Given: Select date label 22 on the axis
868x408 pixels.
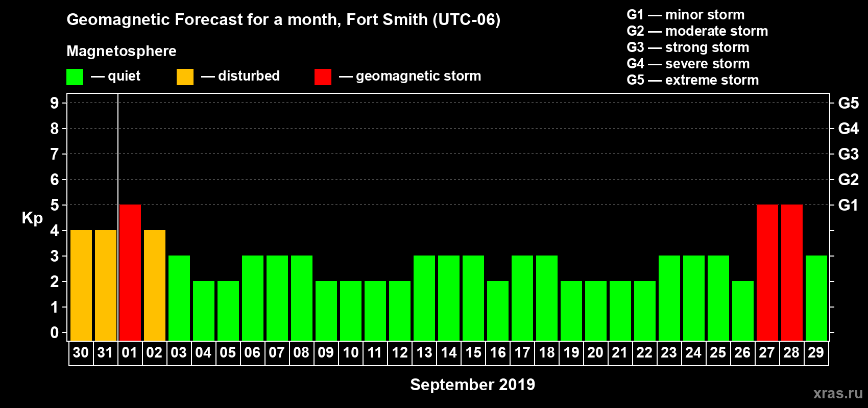Looking at the screenshot, I should click(644, 353).
